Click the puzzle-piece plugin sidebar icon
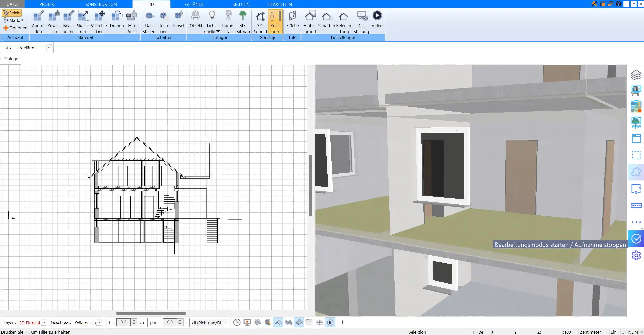Screen dimensions: 644x335 click(636, 172)
